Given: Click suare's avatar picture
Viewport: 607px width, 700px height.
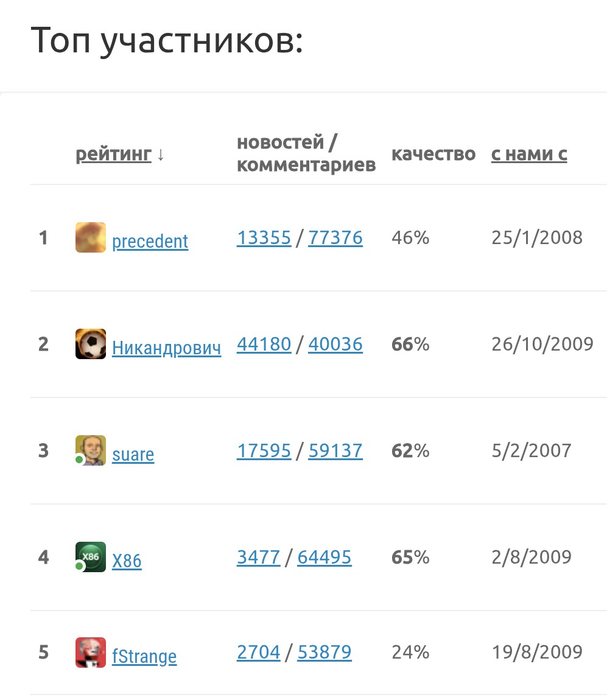Looking at the screenshot, I should [91, 450].
